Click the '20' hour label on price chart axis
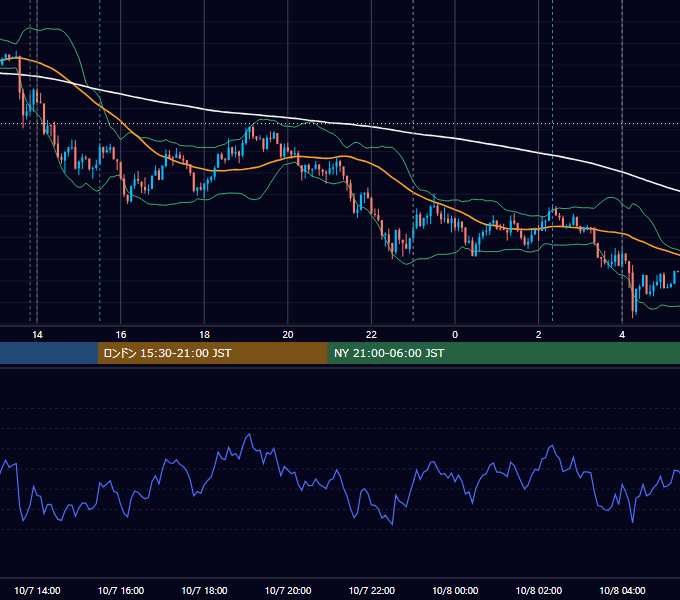The height and width of the screenshot is (600, 680). pyautogui.click(x=288, y=335)
